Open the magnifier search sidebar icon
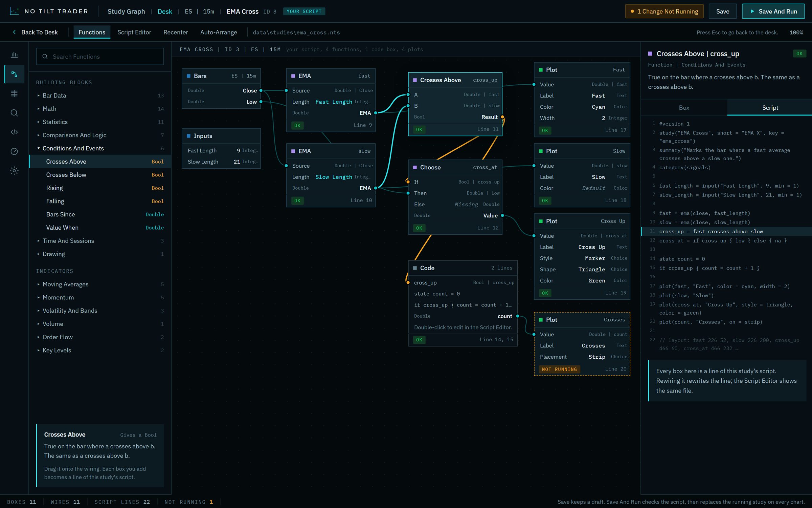 point(14,113)
